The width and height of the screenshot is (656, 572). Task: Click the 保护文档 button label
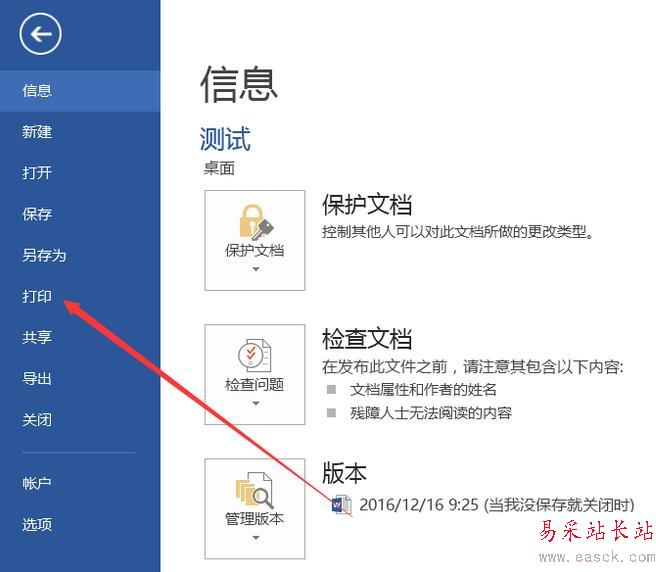[x=254, y=251]
